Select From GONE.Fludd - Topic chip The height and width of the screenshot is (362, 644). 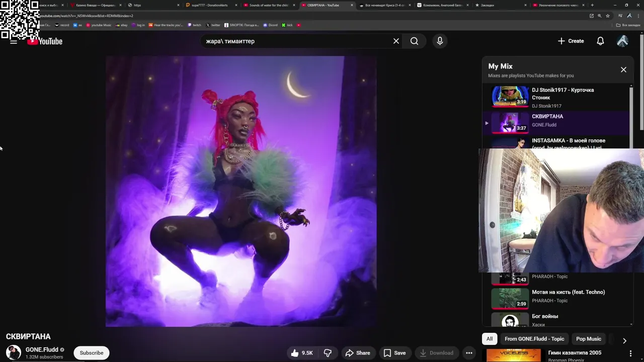click(x=534, y=339)
